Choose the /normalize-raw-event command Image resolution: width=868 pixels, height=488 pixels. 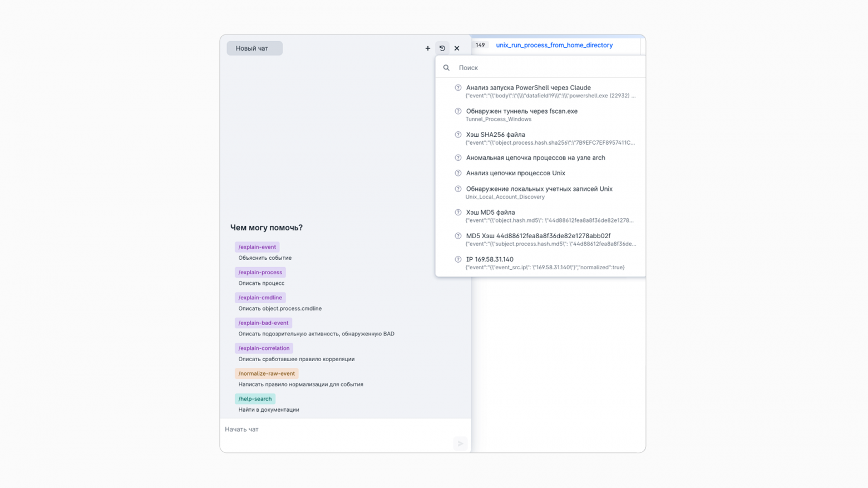pyautogui.click(x=267, y=374)
